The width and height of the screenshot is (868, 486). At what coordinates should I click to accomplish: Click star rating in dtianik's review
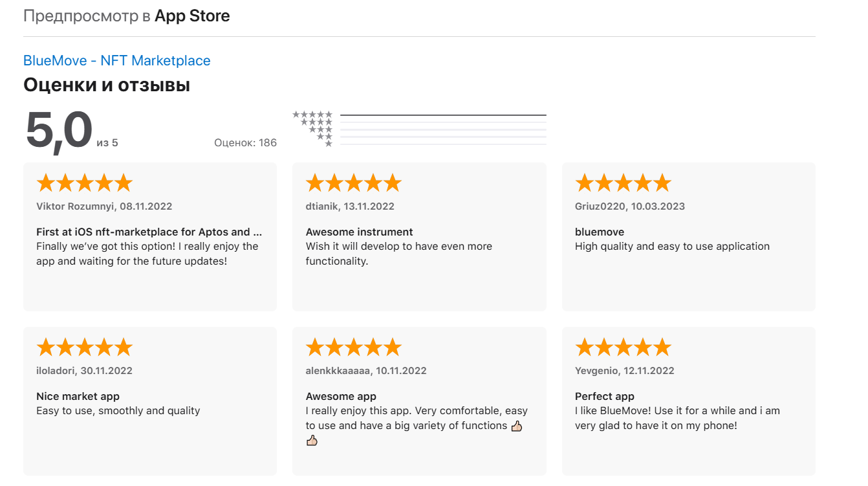pos(354,183)
